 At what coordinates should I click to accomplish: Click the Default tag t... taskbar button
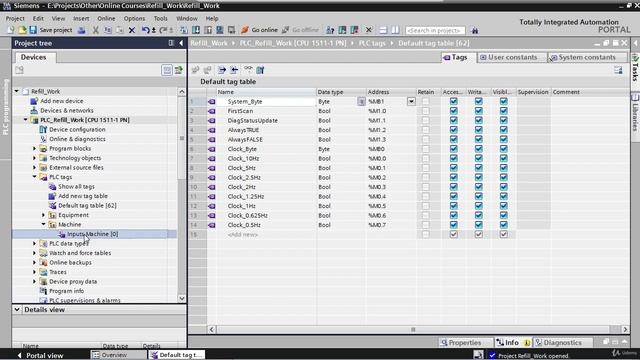pos(176,355)
